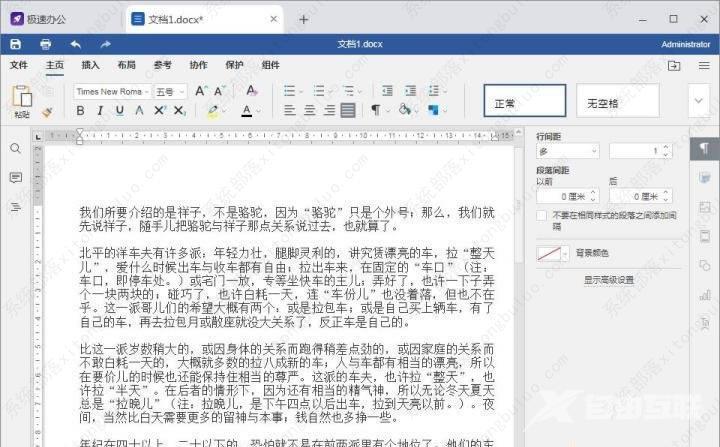Open file location icon near the top right

click(x=674, y=65)
